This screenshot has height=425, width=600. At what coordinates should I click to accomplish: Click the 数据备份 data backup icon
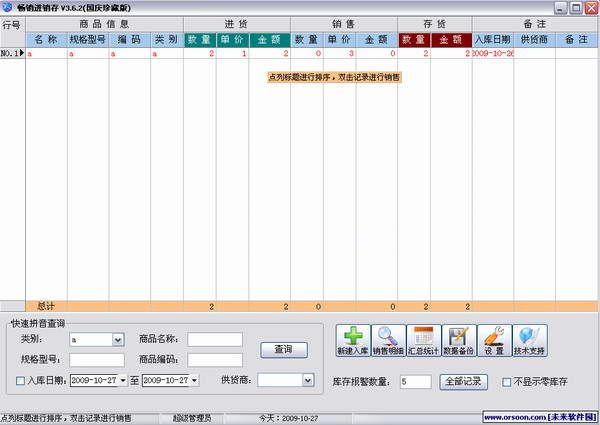457,341
